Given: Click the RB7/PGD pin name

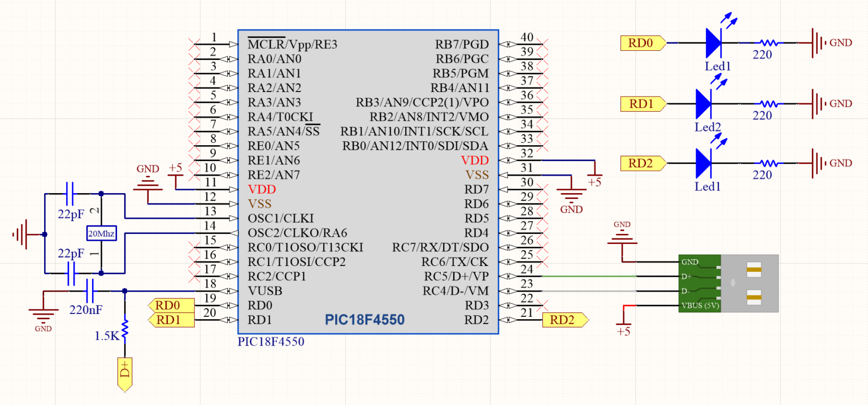Looking at the screenshot, I should (462, 44).
